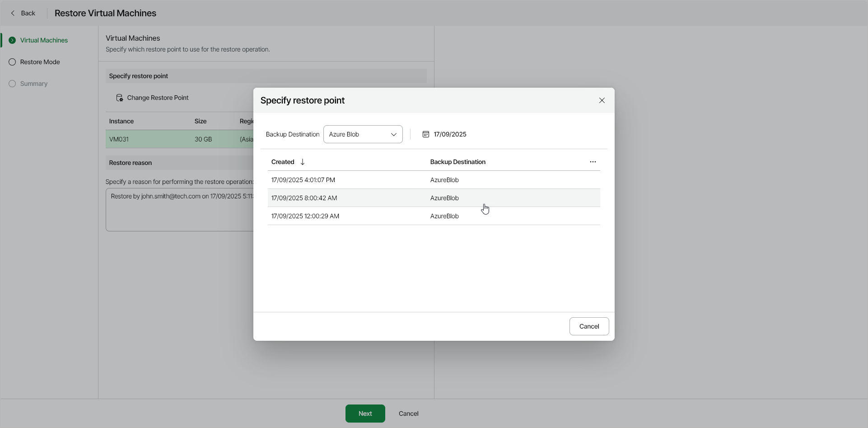The width and height of the screenshot is (868, 428).
Task: Click the back arrow beside Restore Virtual Machines
Action: click(13, 13)
